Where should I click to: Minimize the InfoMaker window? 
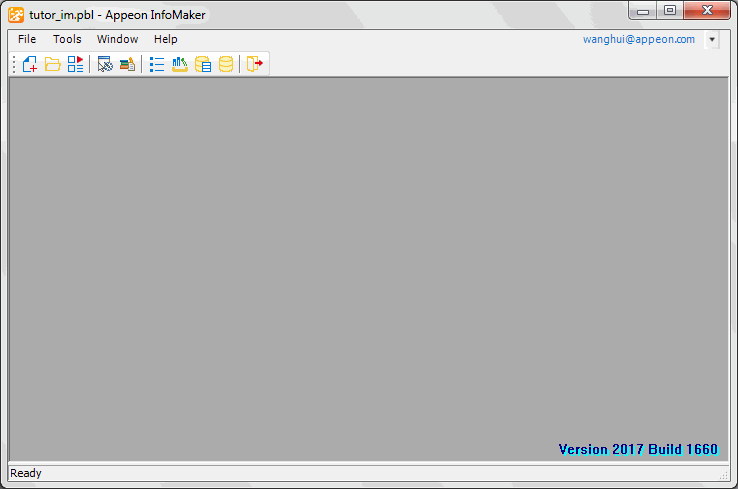tap(643, 11)
